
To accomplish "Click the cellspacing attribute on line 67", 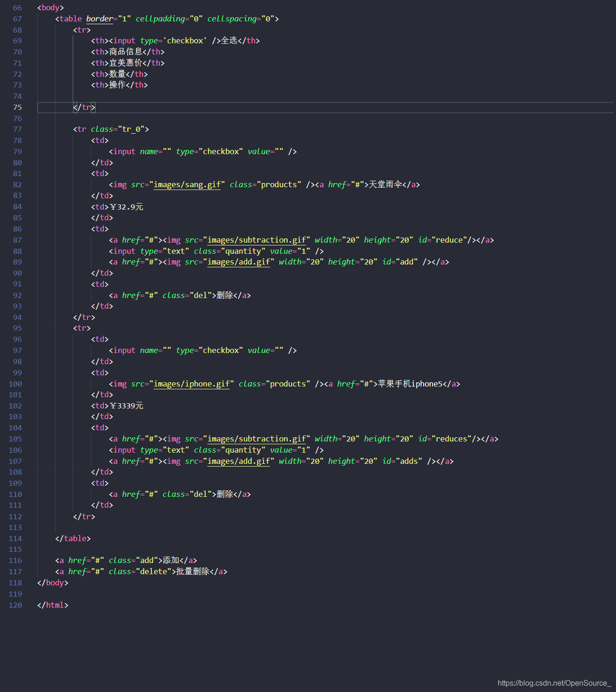I will pos(241,19).
